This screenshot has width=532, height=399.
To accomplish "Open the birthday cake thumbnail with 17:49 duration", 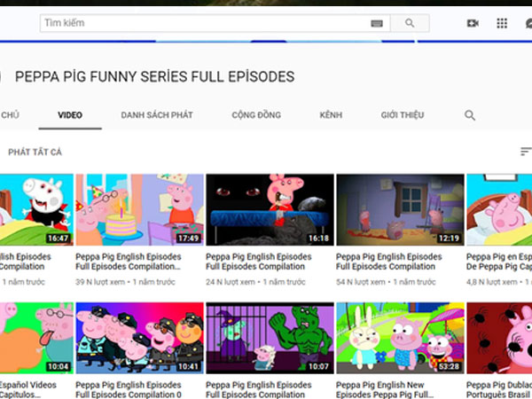I will coord(139,209).
